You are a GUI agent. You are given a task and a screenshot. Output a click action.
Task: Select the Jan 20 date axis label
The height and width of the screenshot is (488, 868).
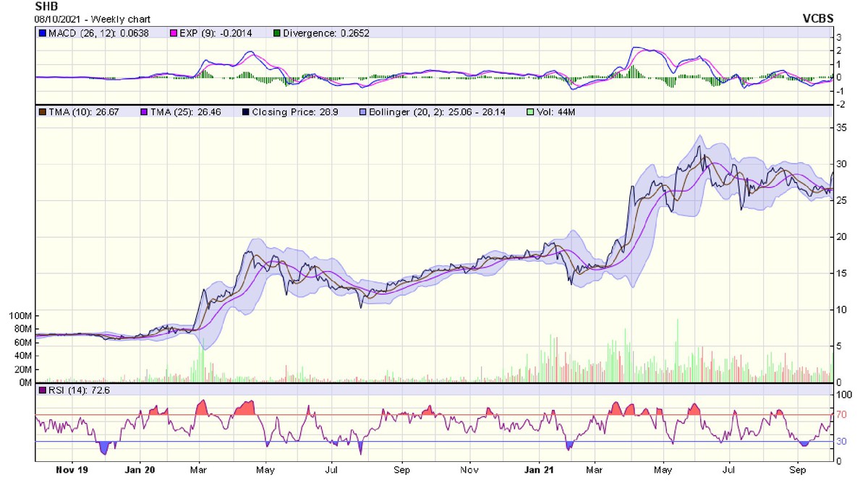[140, 470]
